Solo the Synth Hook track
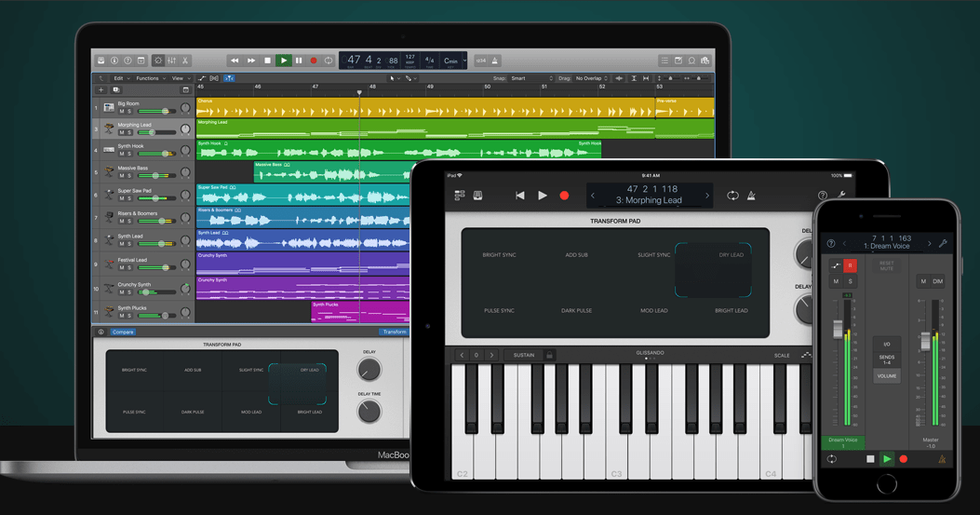The image size is (980, 515). (x=129, y=154)
